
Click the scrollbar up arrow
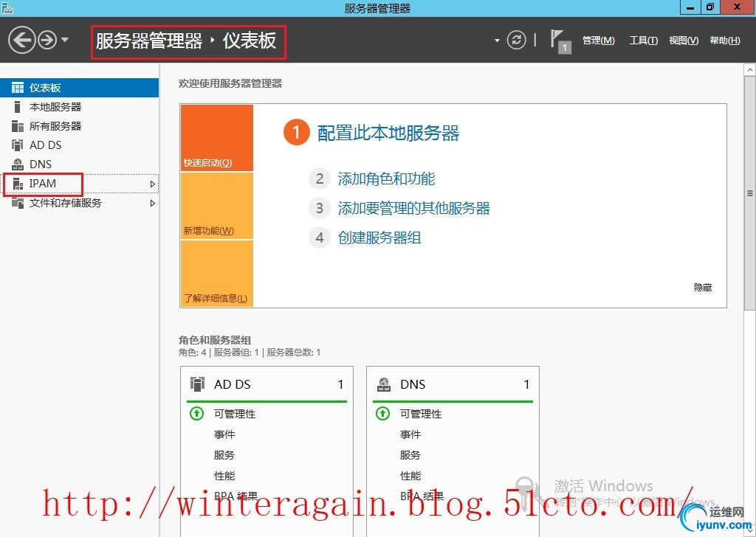tap(750, 70)
